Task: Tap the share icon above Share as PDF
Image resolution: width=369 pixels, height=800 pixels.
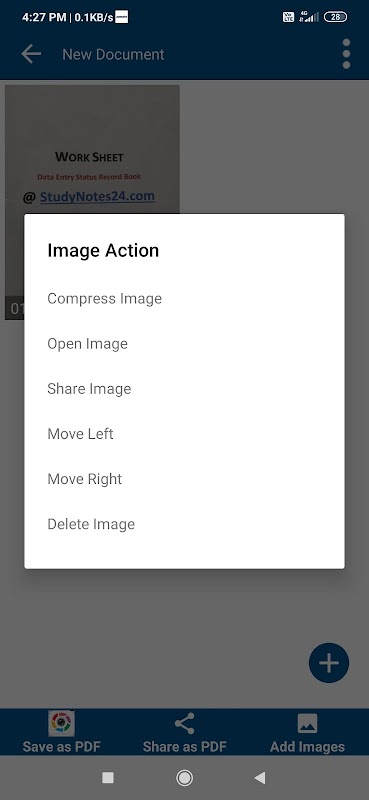Action: click(x=184, y=723)
